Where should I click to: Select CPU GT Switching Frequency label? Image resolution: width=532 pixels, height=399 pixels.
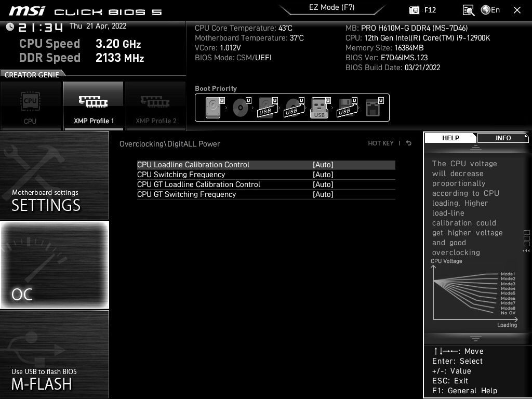(x=187, y=194)
